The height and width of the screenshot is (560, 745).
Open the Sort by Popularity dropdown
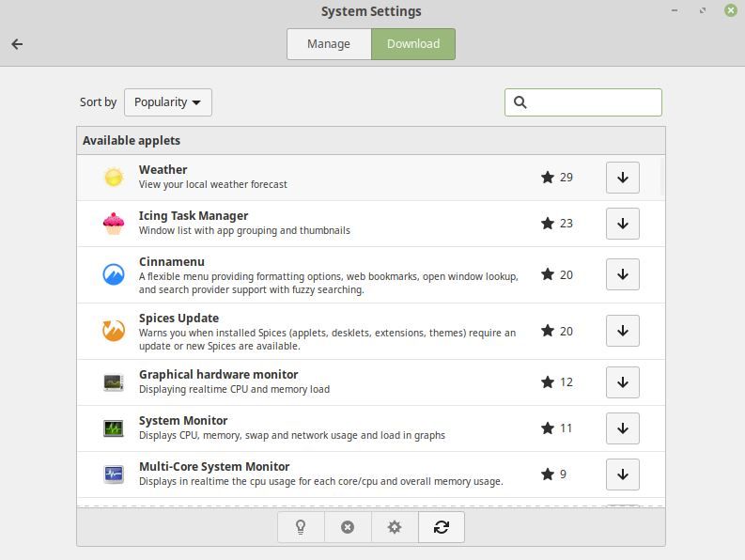click(x=168, y=102)
